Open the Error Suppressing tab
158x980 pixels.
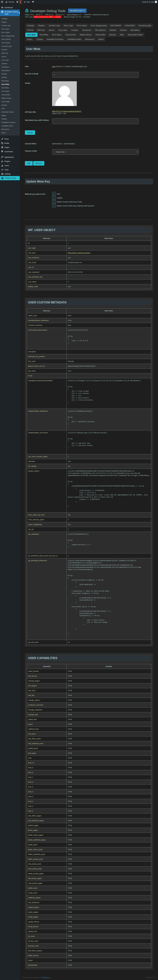pyautogui.click(x=99, y=25)
